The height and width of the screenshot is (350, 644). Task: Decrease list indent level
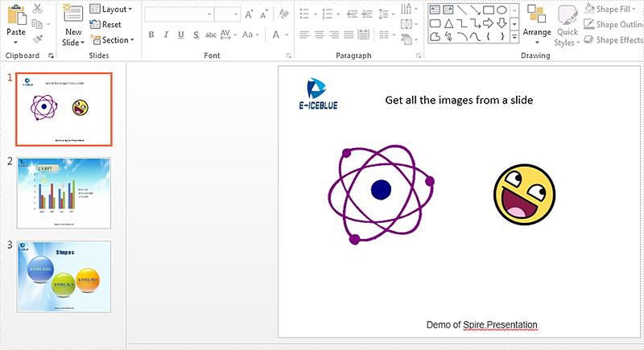(352, 14)
